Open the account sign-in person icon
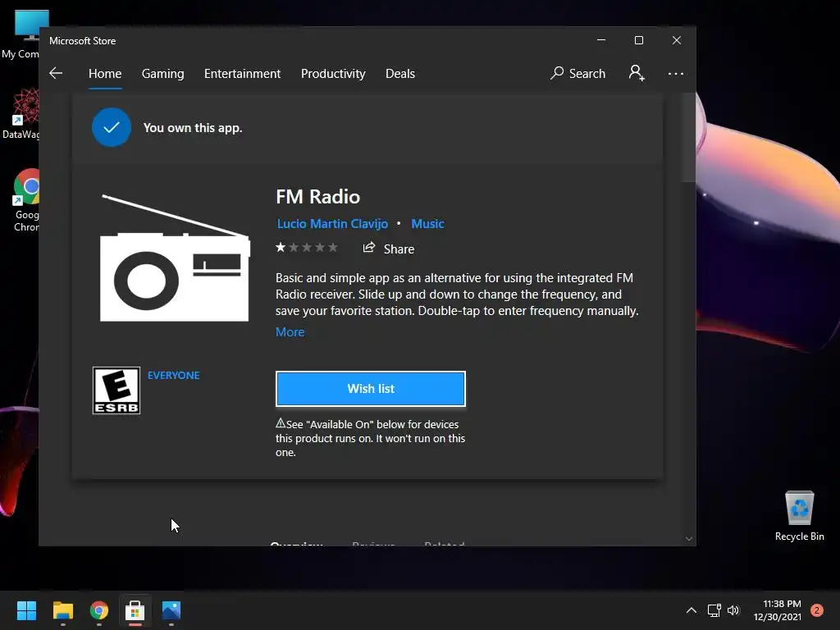The image size is (840, 630). [x=637, y=73]
